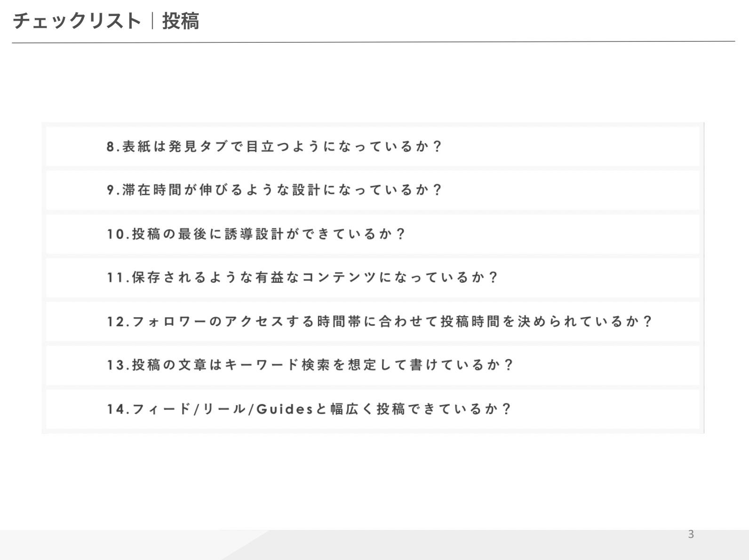749x560 pixels.
Task: Click the vertical separator in the title
Action: coord(152,21)
